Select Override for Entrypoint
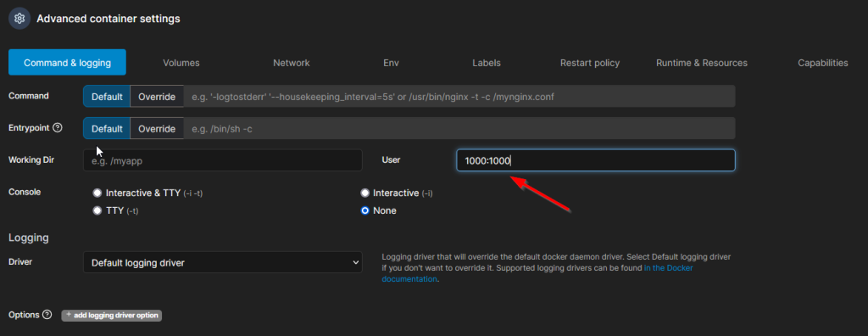This screenshot has width=868, height=336. point(157,128)
